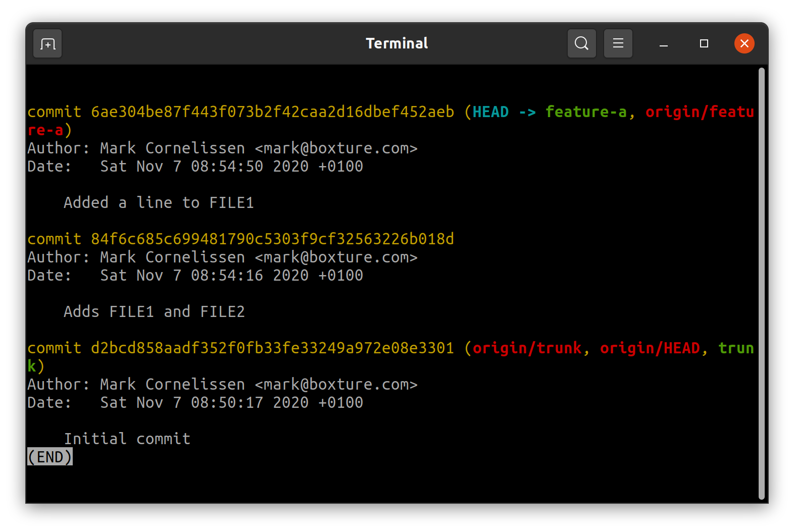The image size is (794, 532).
Task: Click the red origin/HEAD ref label
Action: 650,348
